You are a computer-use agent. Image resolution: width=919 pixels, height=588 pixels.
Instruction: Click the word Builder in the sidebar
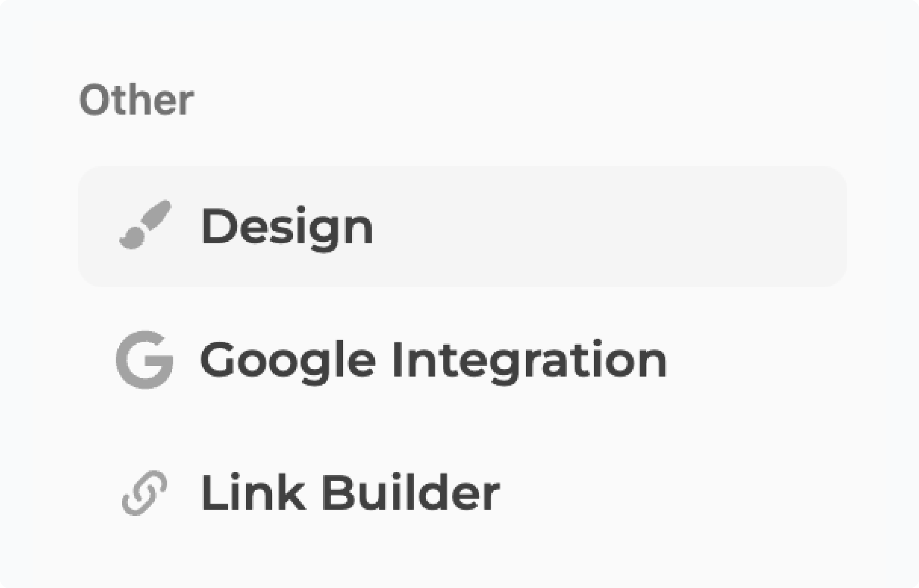[411, 492]
